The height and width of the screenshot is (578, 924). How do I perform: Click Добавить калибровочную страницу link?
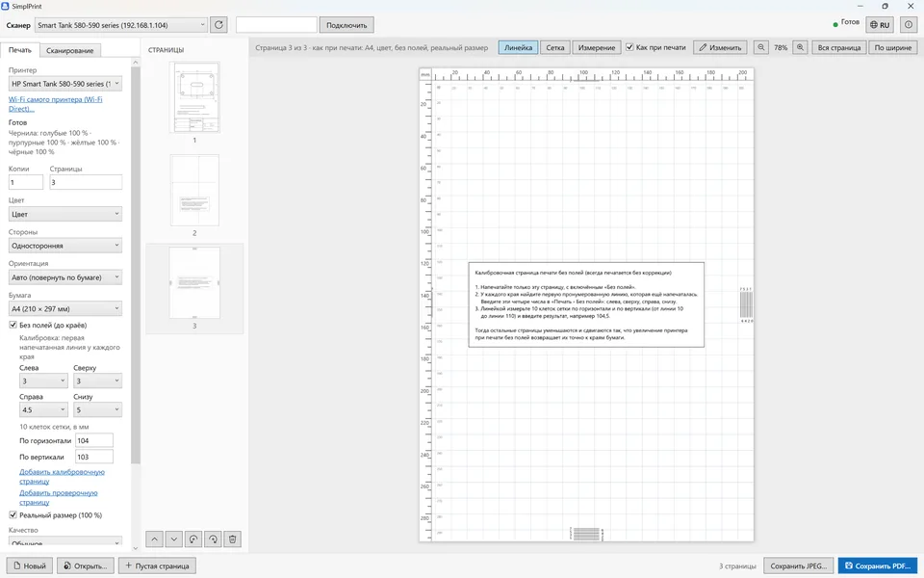[62, 477]
